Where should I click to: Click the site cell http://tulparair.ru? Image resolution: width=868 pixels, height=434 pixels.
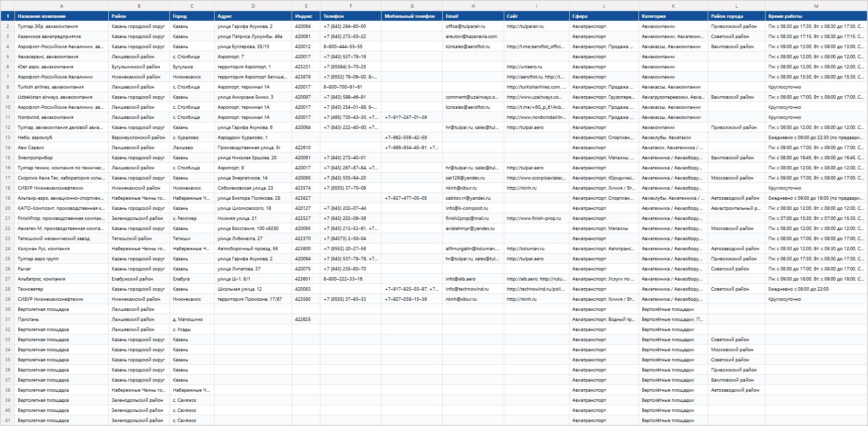coord(536,26)
